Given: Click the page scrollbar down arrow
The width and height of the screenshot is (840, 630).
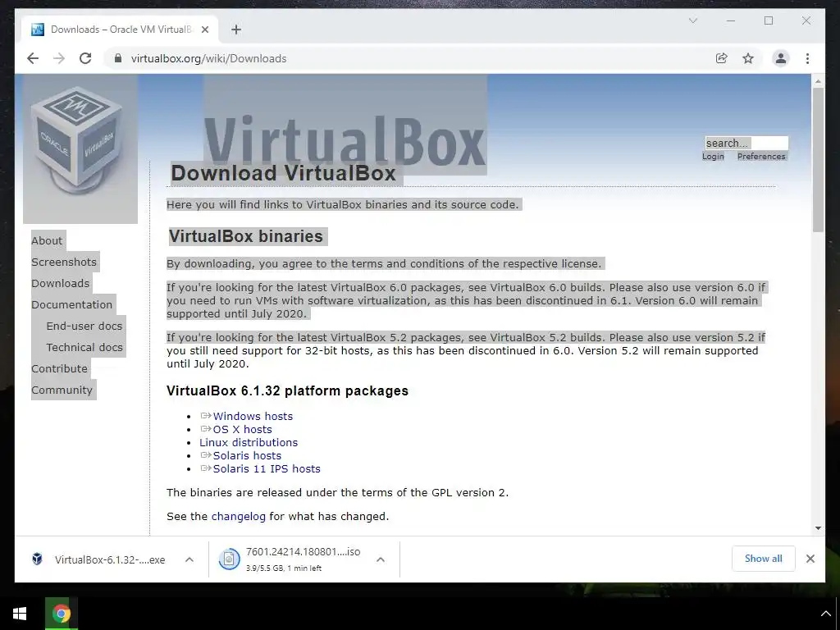Looking at the screenshot, I should pos(818,528).
